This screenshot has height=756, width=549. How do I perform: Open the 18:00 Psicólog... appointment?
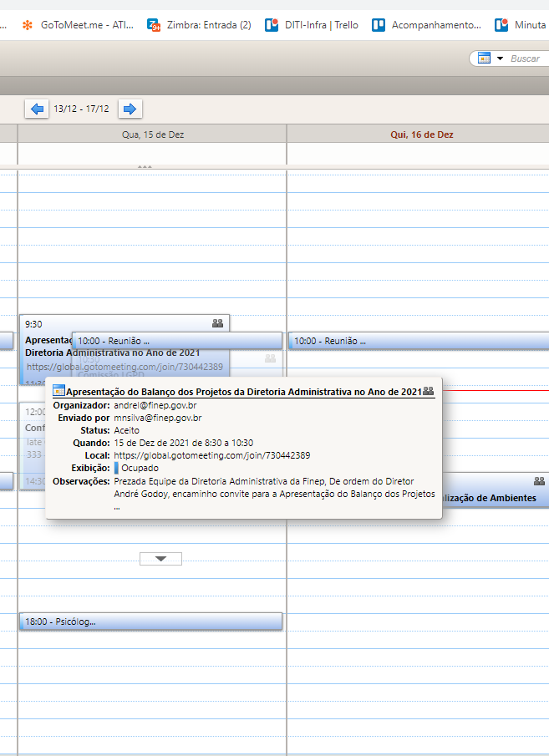(150, 622)
